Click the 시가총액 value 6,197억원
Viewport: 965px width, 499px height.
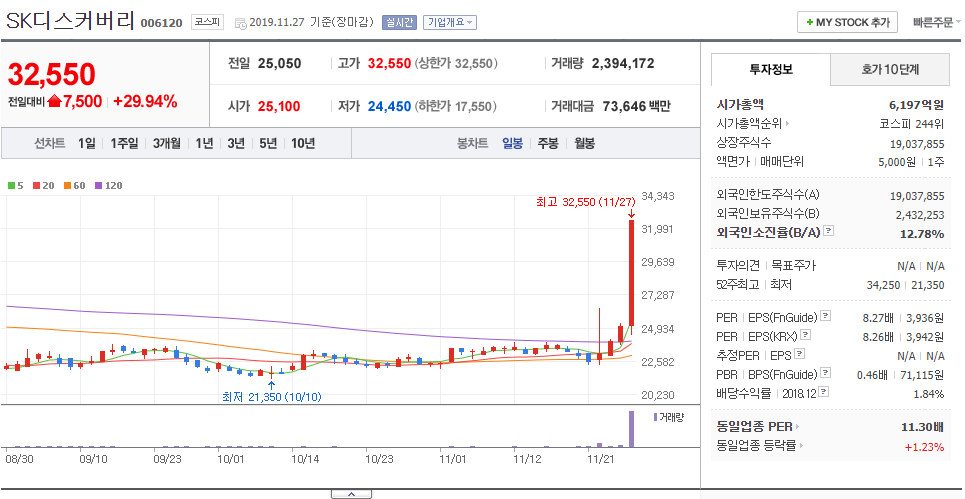tap(916, 105)
